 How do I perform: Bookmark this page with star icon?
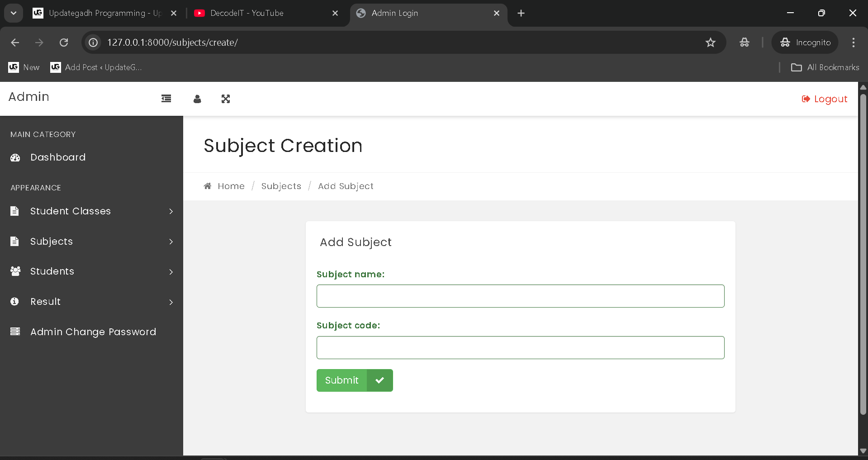pos(710,43)
